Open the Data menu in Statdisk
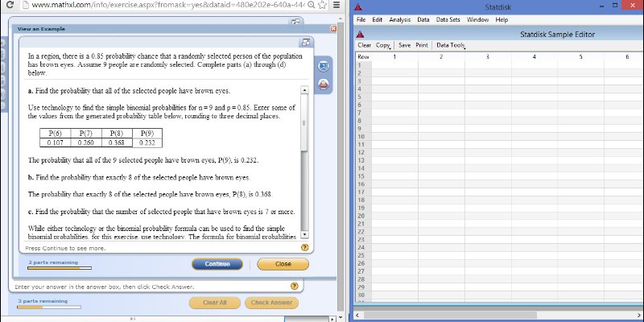 (423, 19)
